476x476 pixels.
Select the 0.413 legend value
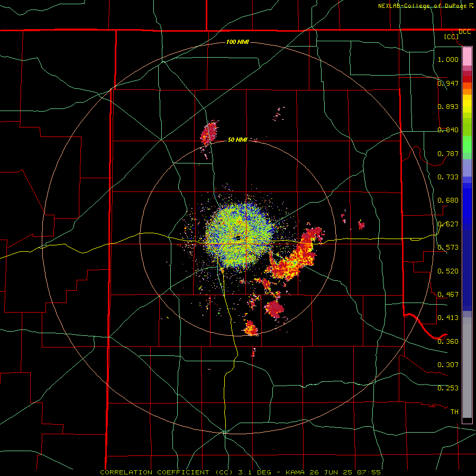(448, 317)
